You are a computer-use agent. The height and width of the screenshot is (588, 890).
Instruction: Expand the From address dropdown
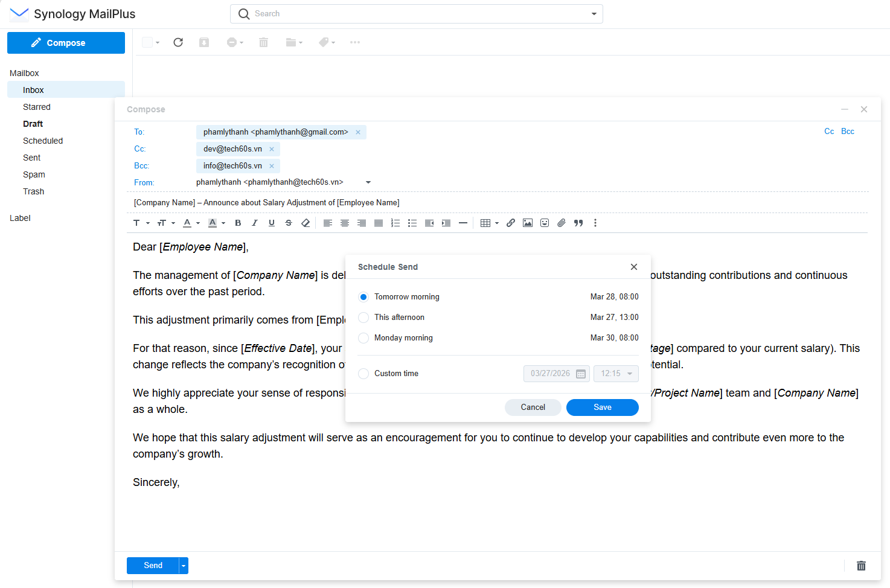[368, 182]
